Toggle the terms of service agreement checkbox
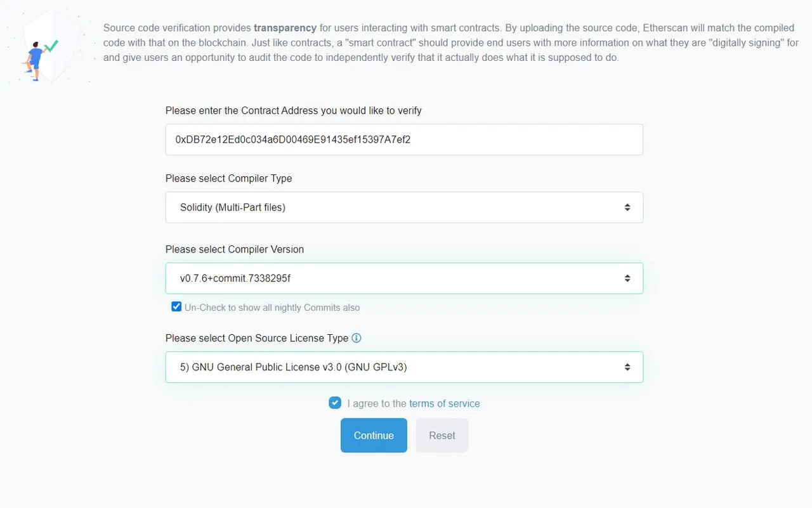 point(335,403)
